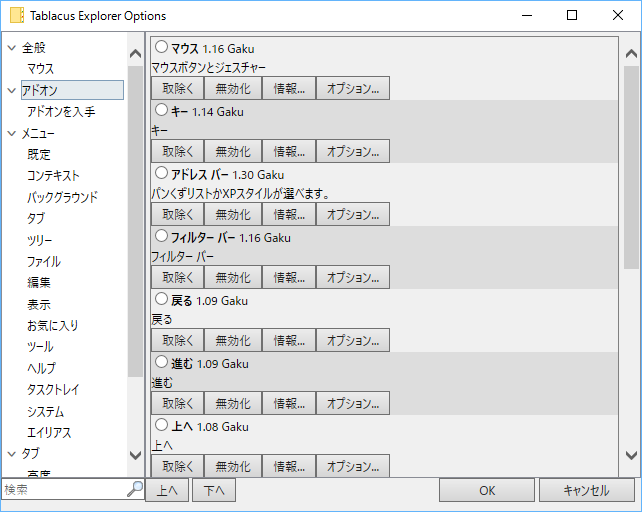Click the bottom 上へ move-up button
Viewport: 642px width, 512px height.
[167, 490]
